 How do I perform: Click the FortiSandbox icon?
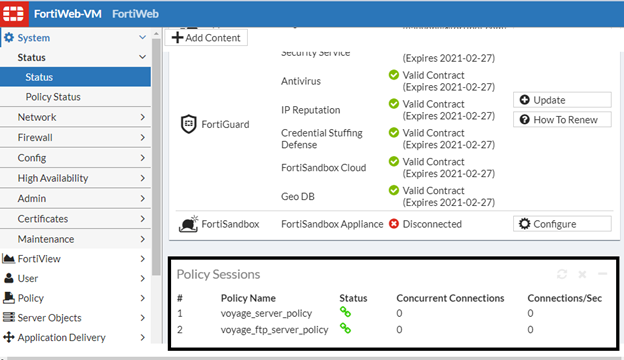coord(189,224)
